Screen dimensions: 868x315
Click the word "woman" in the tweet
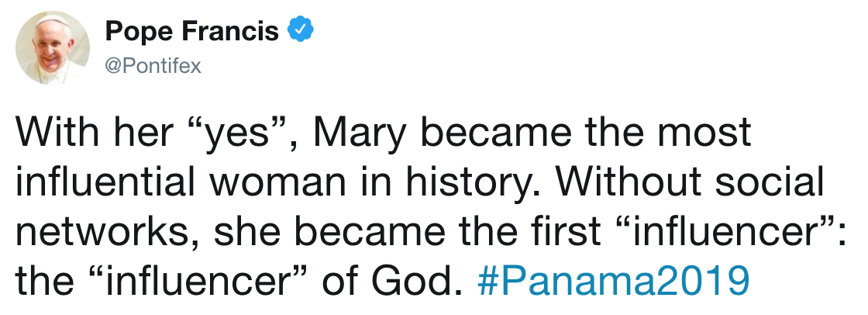tap(257, 183)
